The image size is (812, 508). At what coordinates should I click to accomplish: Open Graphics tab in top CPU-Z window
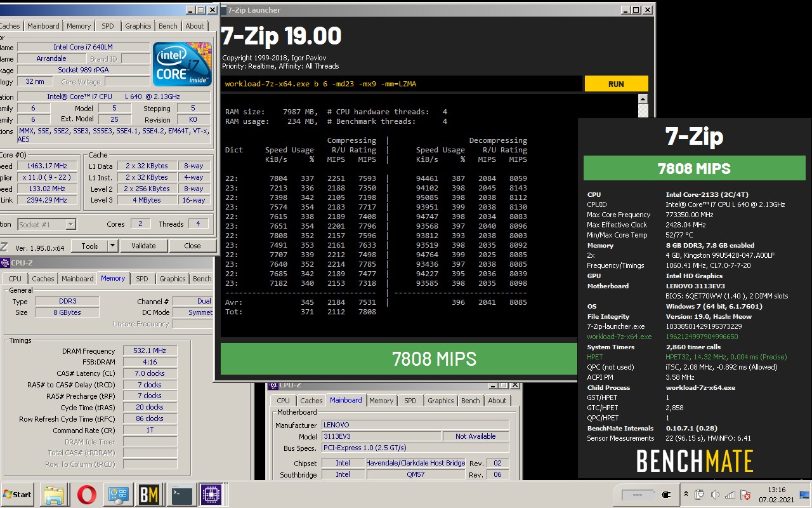click(x=138, y=26)
